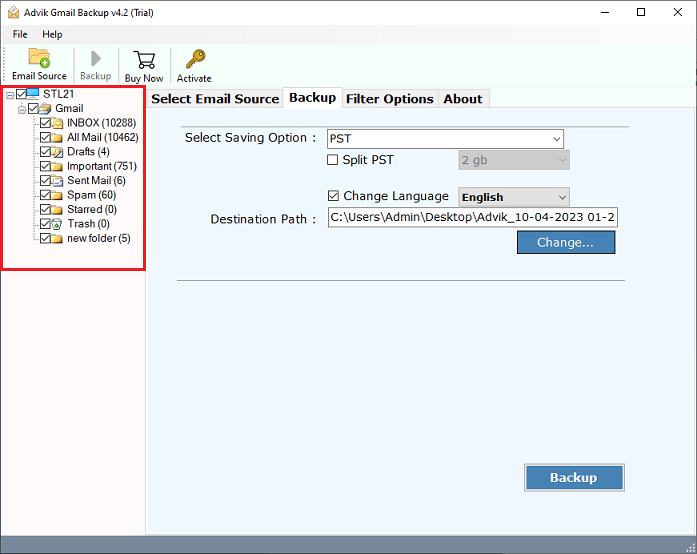The image size is (697, 554).
Task: Click the Activate key icon
Action: click(195, 59)
